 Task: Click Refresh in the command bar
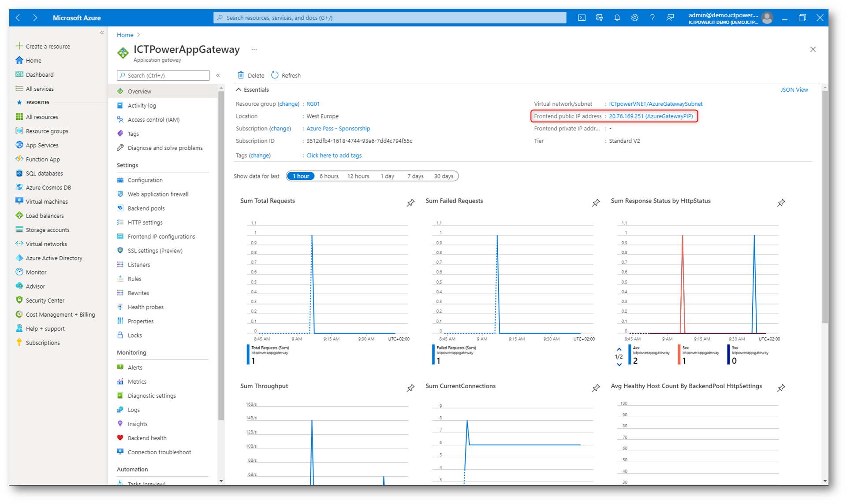tap(286, 75)
